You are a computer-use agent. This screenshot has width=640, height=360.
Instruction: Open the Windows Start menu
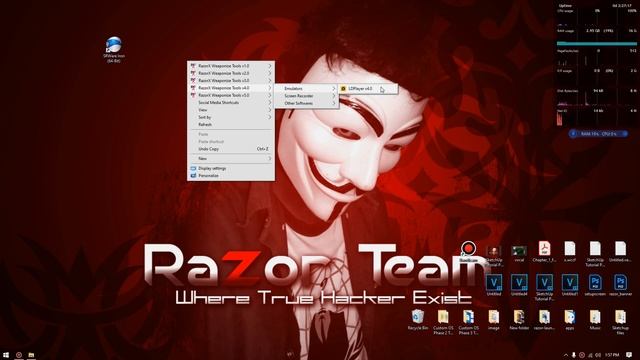(x=6, y=355)
